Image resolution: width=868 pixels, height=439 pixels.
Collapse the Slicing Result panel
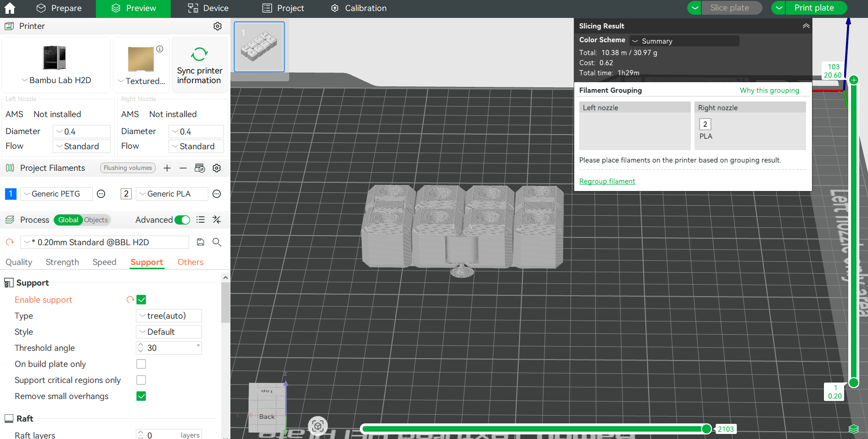tap(806, 26)
